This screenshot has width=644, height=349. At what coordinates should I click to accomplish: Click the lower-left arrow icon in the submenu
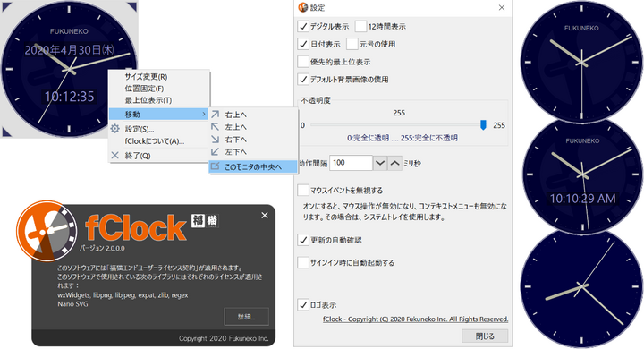[x=216, y=152]
